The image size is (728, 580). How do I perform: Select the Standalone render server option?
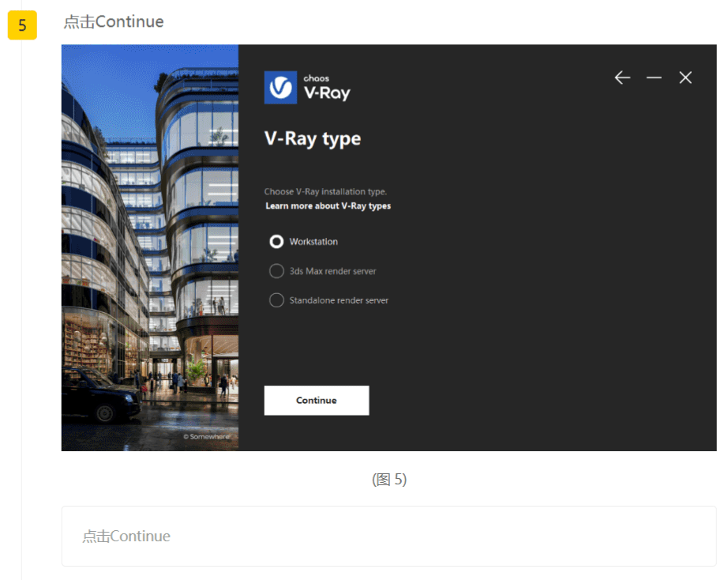276,300
